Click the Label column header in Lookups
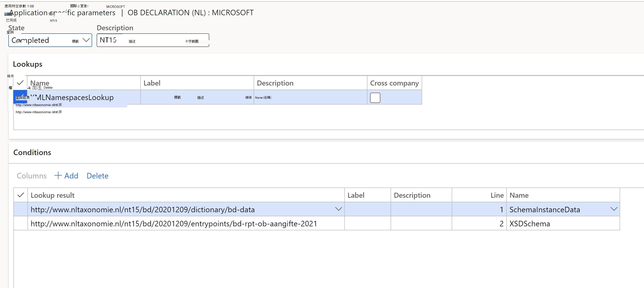The image size is (644, 288). (x=152, y=83)
